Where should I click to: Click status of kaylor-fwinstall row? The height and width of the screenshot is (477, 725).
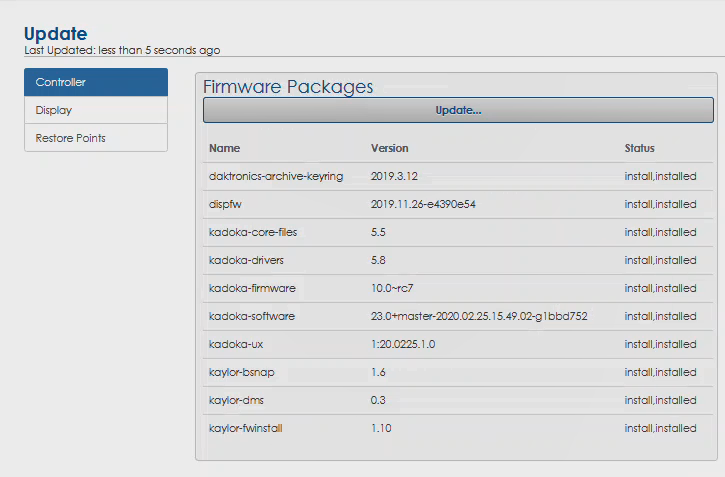pyautogui.click(x=660, y=428)
